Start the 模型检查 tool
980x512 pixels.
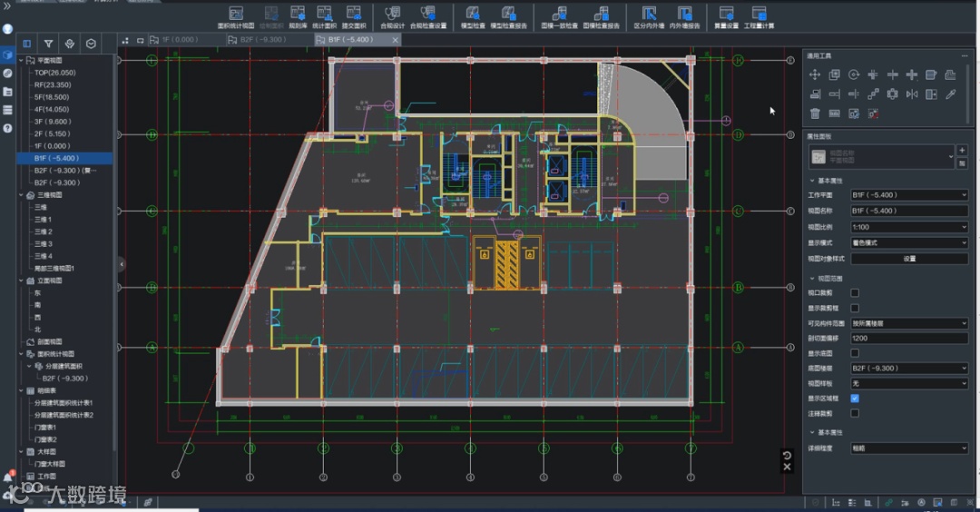473,17
